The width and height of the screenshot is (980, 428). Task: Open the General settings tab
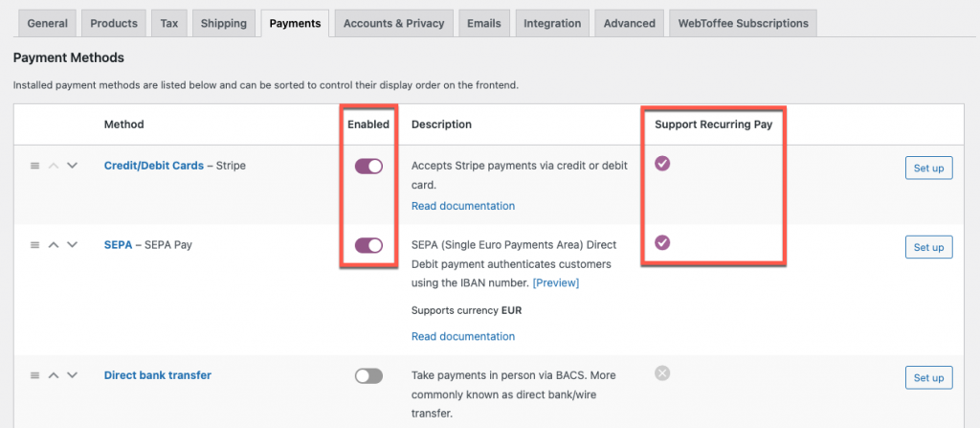pyautogui.click(x=48, y=23)
